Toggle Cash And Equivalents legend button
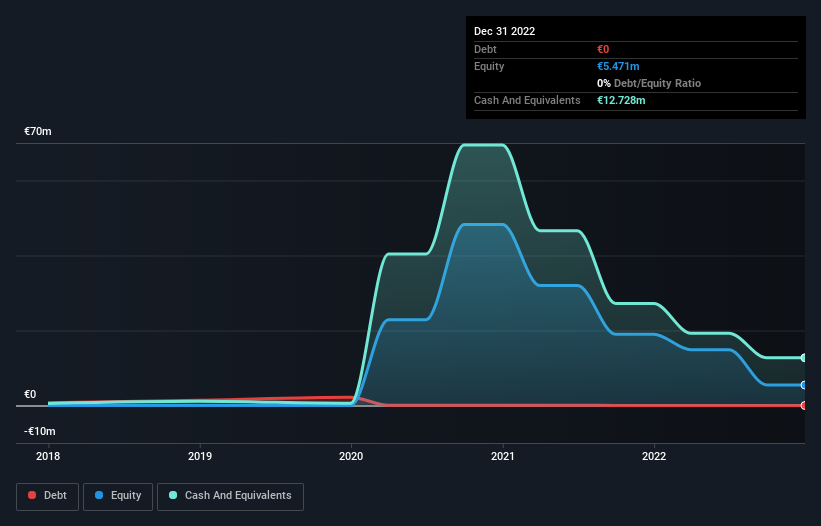Screen dimensions: 821x526 click(x=230, y=496)
